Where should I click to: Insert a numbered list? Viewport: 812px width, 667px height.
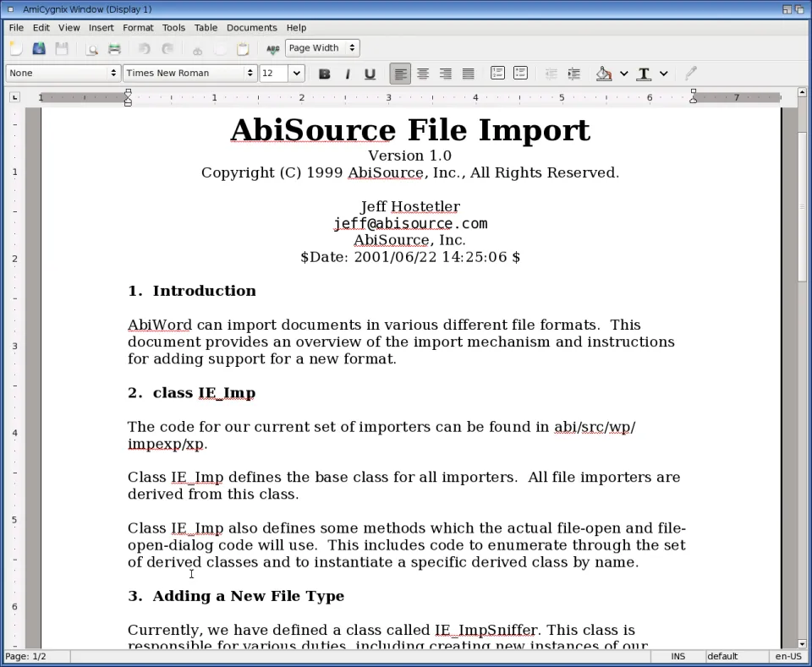click(x=498, y=74)
